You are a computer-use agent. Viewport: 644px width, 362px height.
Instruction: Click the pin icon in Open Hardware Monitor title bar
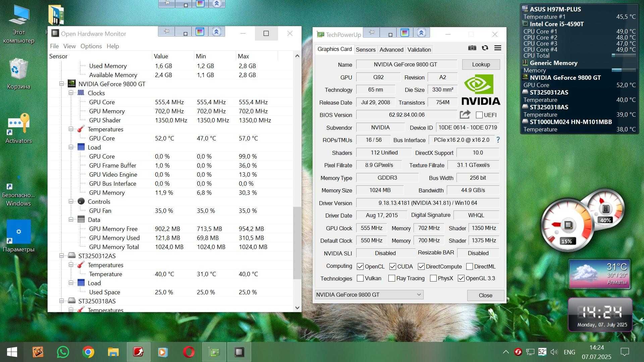coord(167,32)
